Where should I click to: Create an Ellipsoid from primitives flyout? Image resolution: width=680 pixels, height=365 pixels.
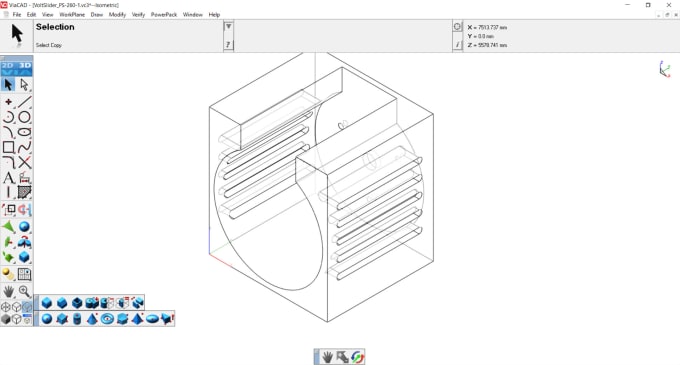coord(152,319)
